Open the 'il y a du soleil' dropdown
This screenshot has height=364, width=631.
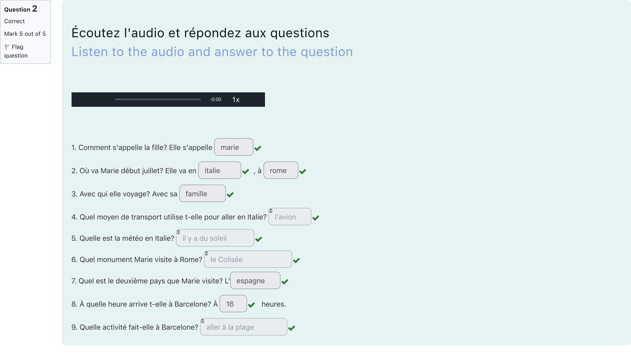[215, 238]
